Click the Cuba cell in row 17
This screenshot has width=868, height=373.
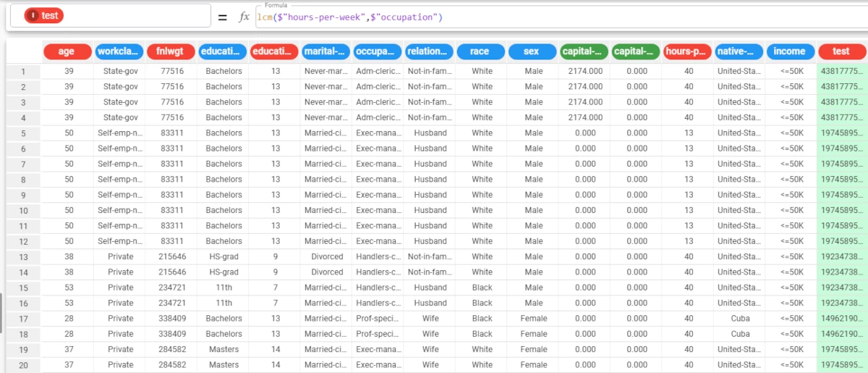tap(740, 319)
